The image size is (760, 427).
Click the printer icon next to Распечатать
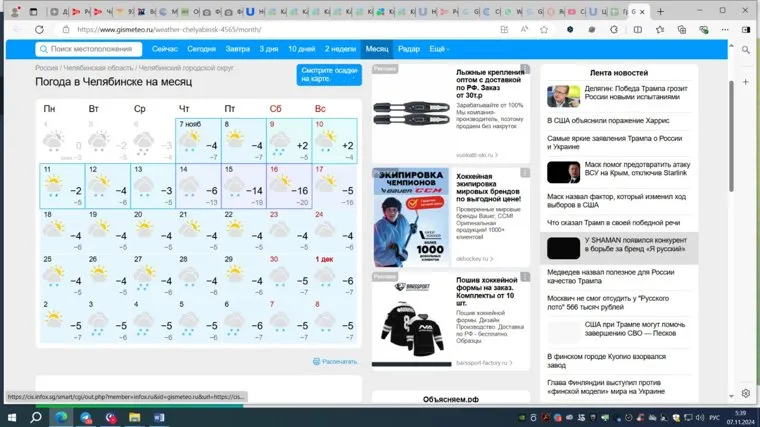[316, 361]
